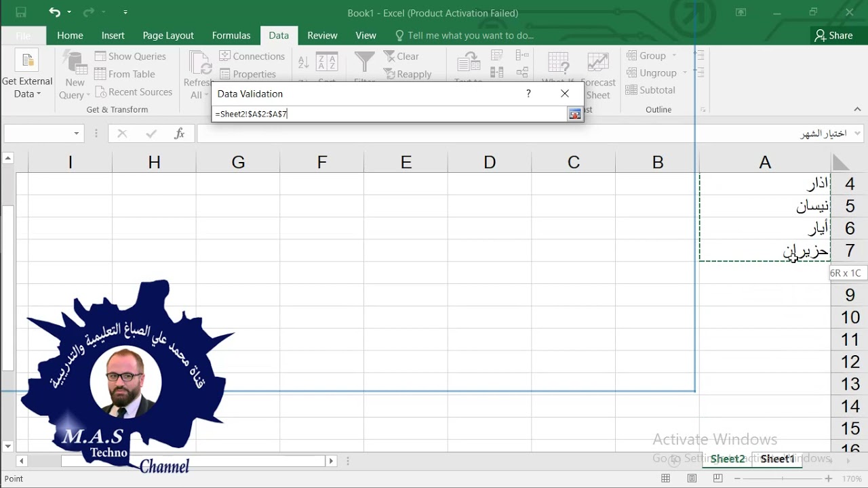This screenshot has height=488, width=868.
Task: Expand the formula bar
Action: (x=858, y=134)
